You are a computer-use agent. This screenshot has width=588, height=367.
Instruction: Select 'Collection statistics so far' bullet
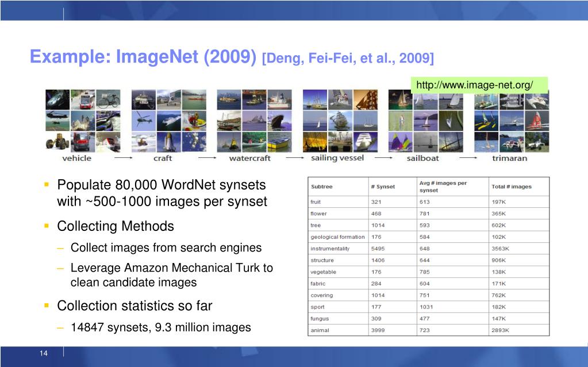coord(134,306)
